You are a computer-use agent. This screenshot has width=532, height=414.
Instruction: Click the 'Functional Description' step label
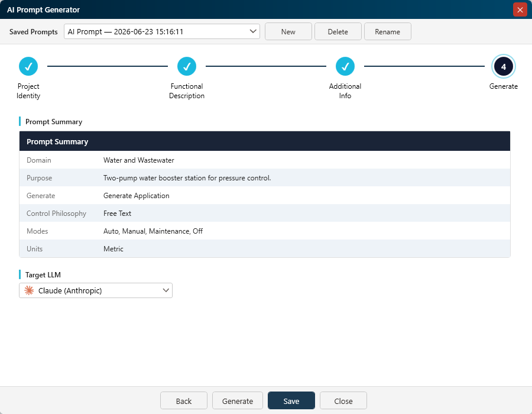pyautogui.click(x=187, y=91)
